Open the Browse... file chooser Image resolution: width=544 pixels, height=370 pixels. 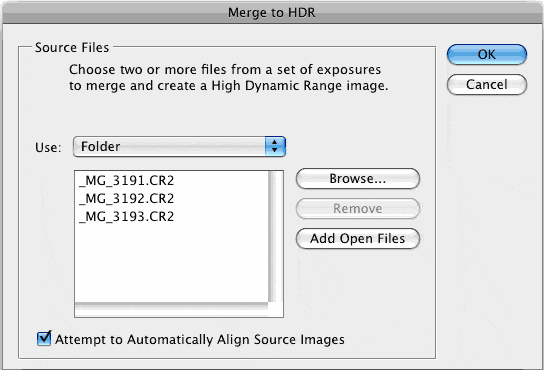coord(358,179)
